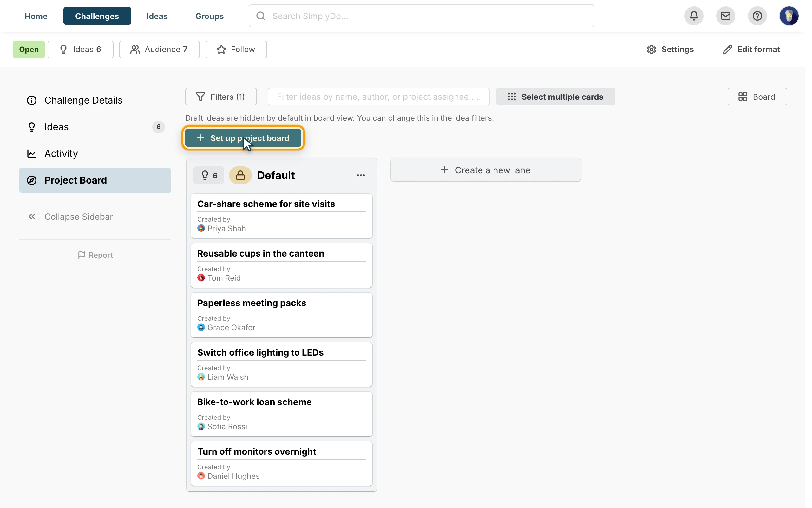Viewport: 812px width, 508px height.
Task: Click Set up project board
Action: pyautogui.click(x=243, y=138)
